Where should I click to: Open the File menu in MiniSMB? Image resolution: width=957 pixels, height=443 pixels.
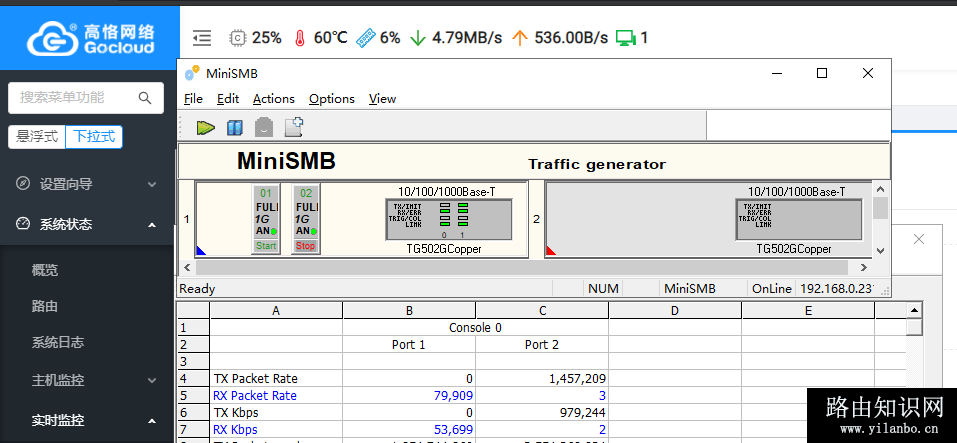point(193,99)
